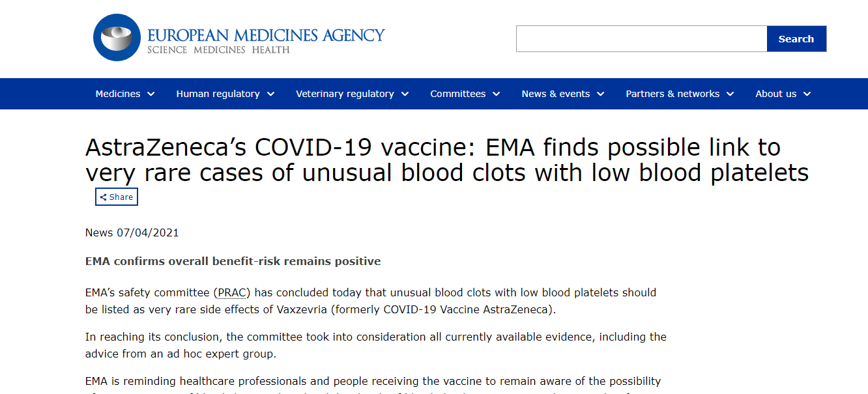Click the share icon beside Share
The image size is (868, 394).
click(103, 197)
